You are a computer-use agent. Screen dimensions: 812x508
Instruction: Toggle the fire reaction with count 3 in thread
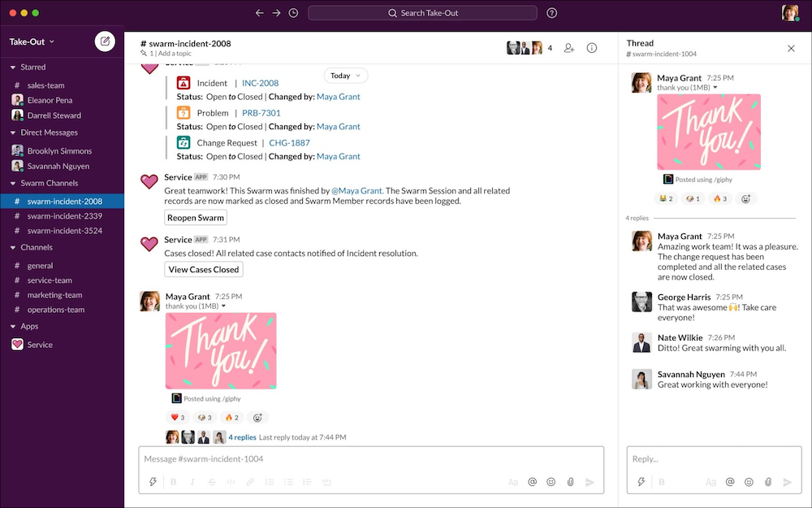coord(719,198)
